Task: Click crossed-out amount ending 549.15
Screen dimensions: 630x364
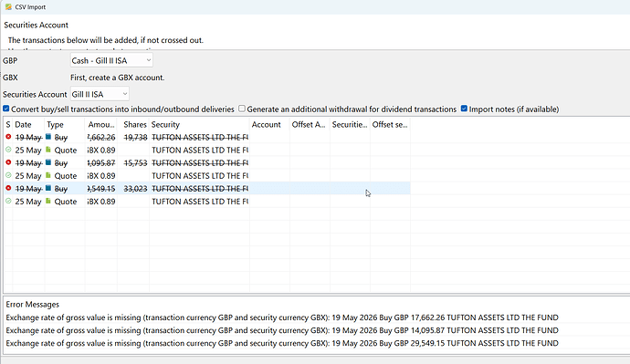Action: click(x=101, y=189)
